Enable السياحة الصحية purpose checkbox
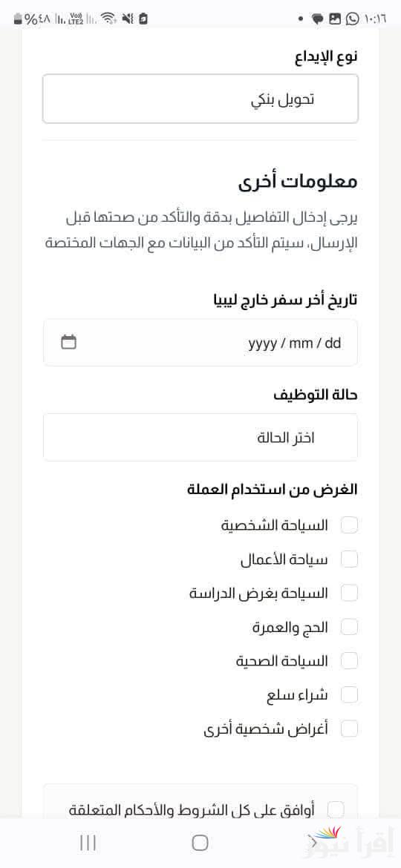The image size is (401, 868). tap(349, 661)
